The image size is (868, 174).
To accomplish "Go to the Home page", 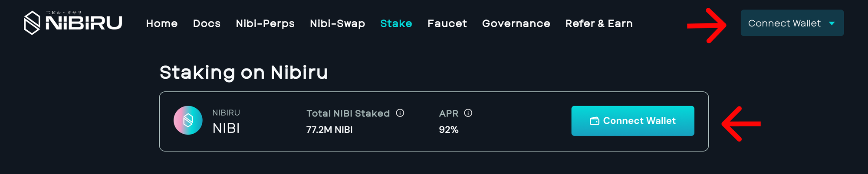I will 162,23.
